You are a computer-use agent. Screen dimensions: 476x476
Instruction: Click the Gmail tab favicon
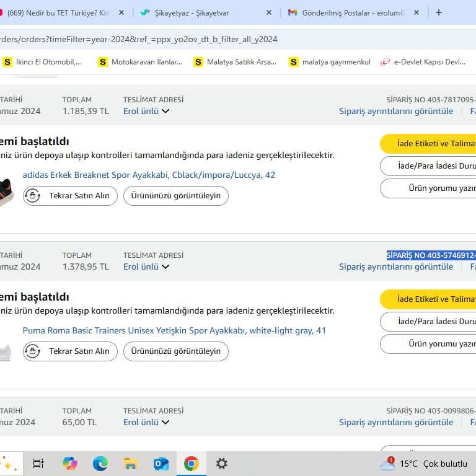tap(293, 13)
